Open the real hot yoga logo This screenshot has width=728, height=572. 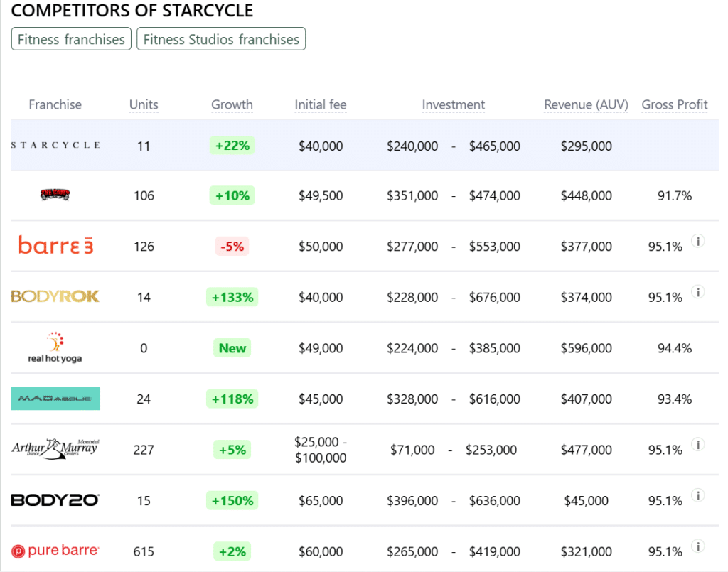coord(55,347)
